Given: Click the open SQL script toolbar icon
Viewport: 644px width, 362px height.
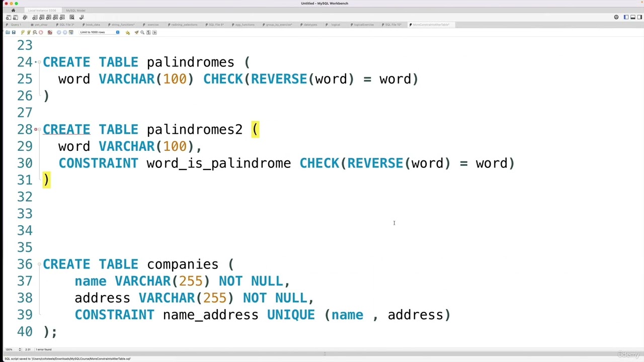Looking at the screenshot, I should [16, 17].
